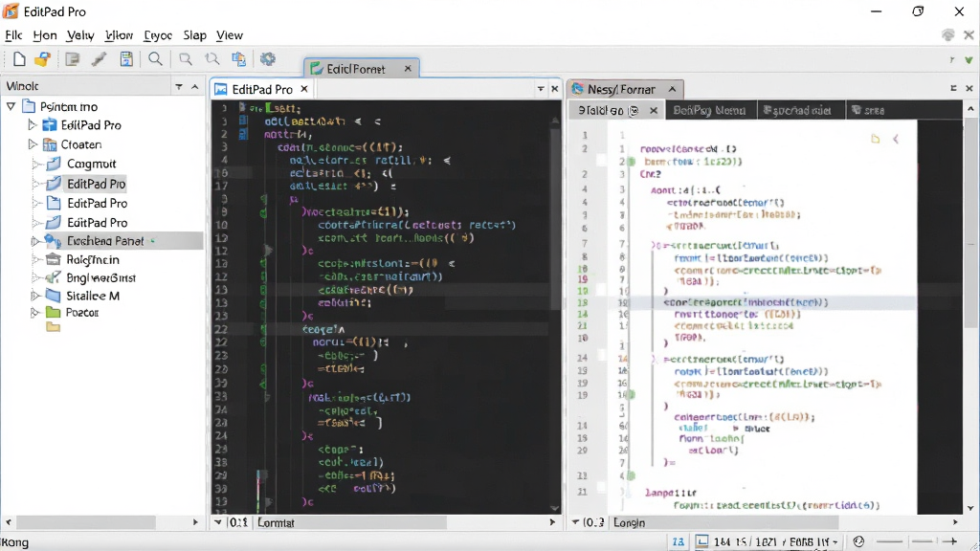Select the pen edit tool in toolbar

click(99, 59)
